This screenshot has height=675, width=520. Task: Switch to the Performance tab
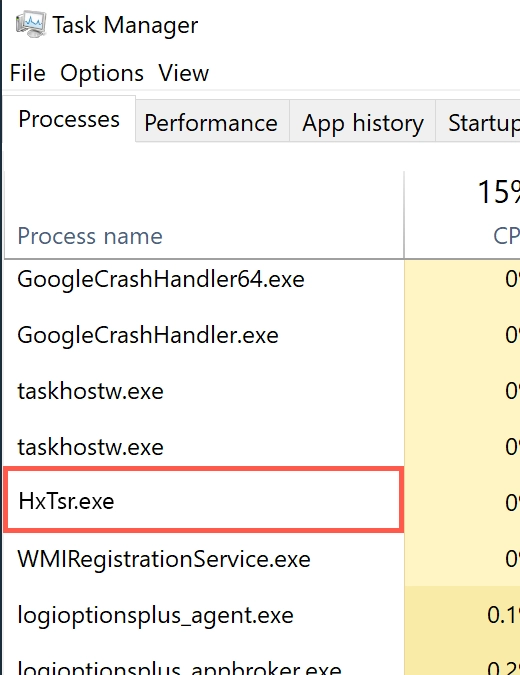[x=211, y=123]
